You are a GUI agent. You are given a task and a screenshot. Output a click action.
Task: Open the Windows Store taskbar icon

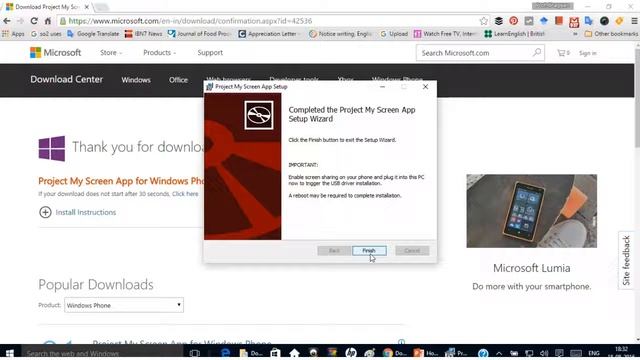pyautogui.click(x=276, y=353)
